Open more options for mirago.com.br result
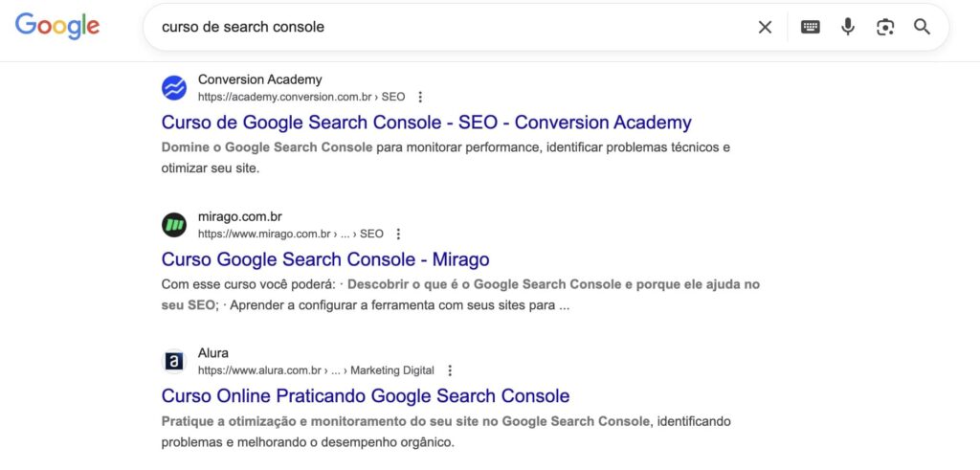Viewport: 980px width, 470px height. coord(399,234)
